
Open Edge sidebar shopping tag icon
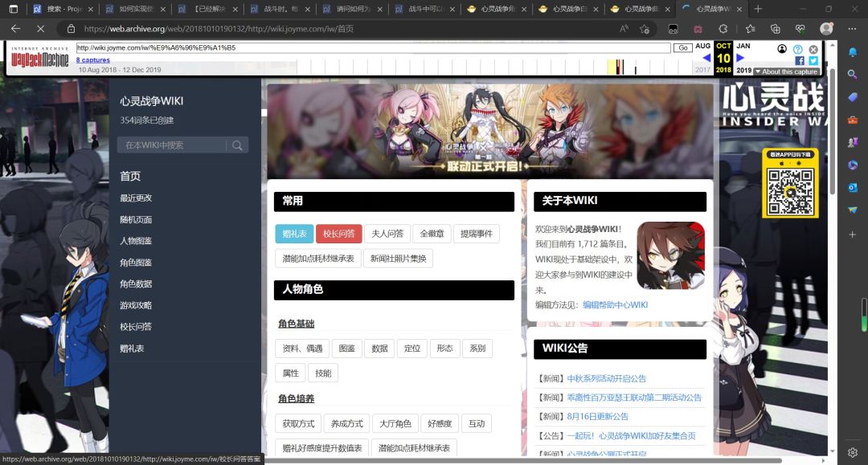coord(853,97)
